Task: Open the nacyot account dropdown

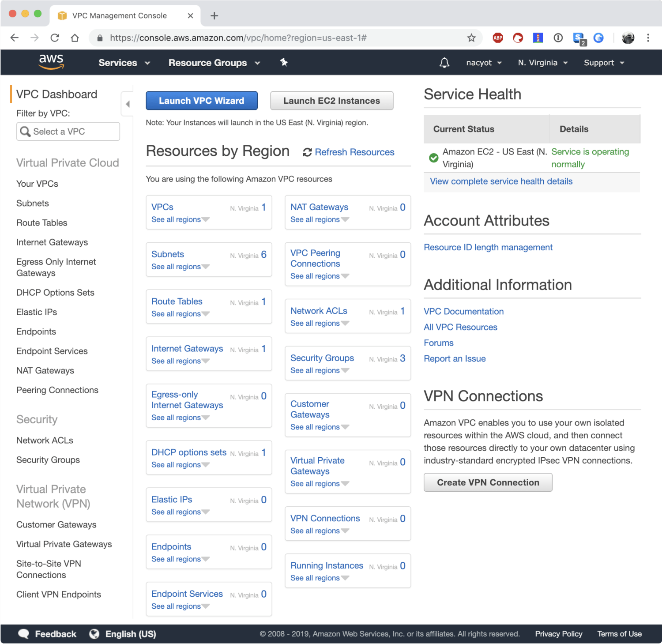Action: point(484,63)
